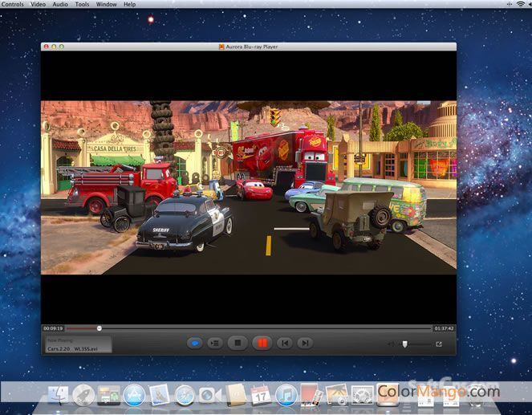Image resolution: width=532 pixels, height=415 pixels.
Task: Skip to the previous chapter
Action: (284, 343)
